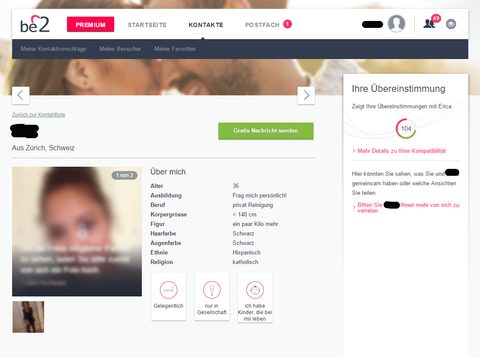Go to next profile with right arrow
The height and width of the screenshot is (360, 480).
tap(306, 95)
